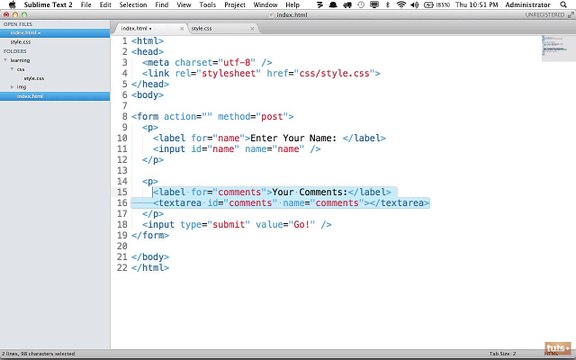
Task: Click the closing </body> tag
Action: coord(150,257)
